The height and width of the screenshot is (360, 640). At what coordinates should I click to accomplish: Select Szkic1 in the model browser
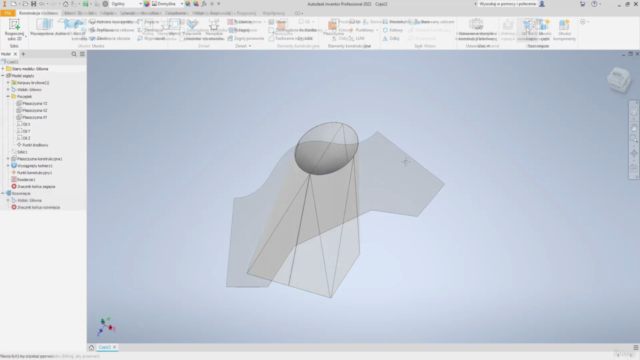click(x=20, y=152)
